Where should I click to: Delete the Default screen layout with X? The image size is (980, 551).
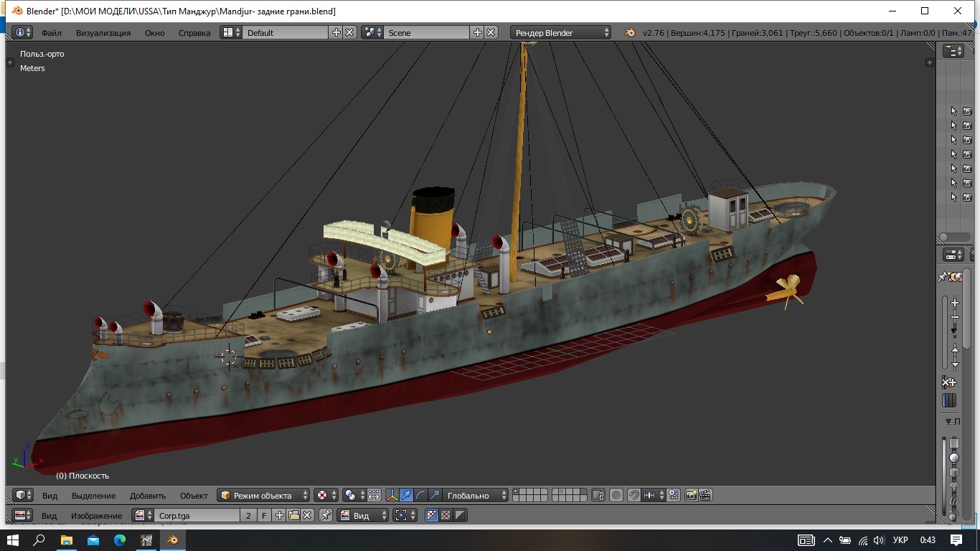tap(349, 32)
